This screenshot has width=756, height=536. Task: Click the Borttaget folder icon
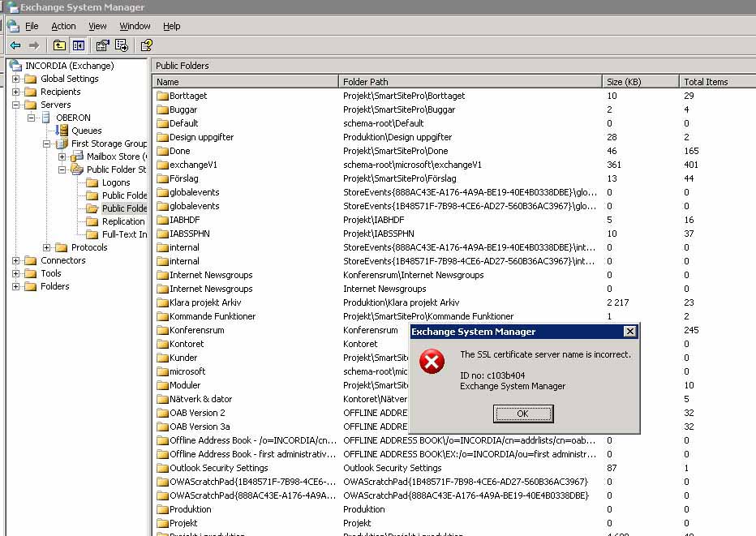pyautogui.click(x=162, y=96)
